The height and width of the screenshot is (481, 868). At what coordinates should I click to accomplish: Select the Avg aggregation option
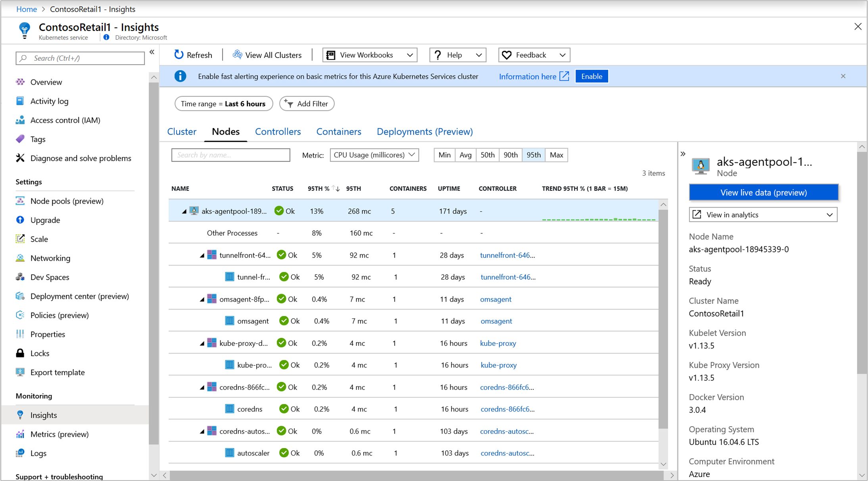click(x=465, y=155)
